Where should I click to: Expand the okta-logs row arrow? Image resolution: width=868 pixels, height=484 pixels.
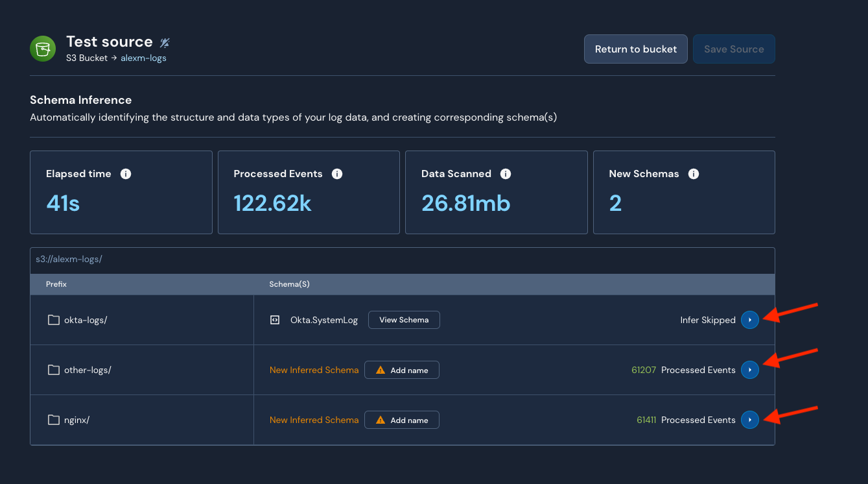(749, 320)
